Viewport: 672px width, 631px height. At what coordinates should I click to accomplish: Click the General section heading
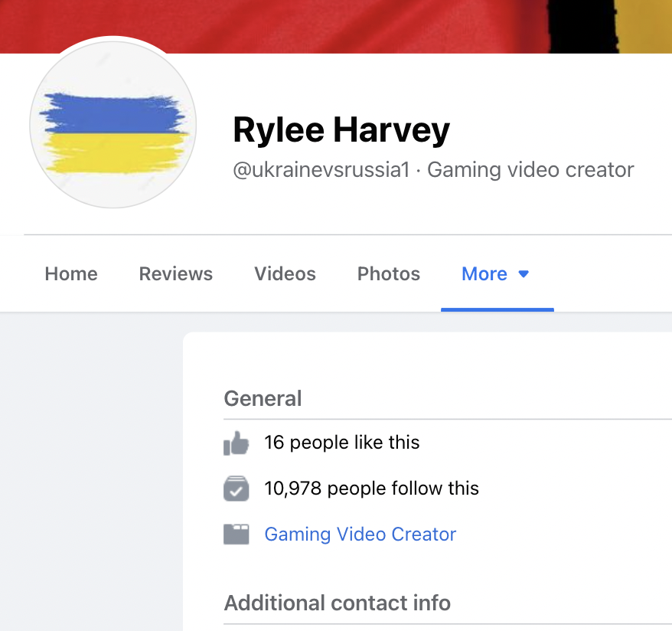tap(263, 399)
